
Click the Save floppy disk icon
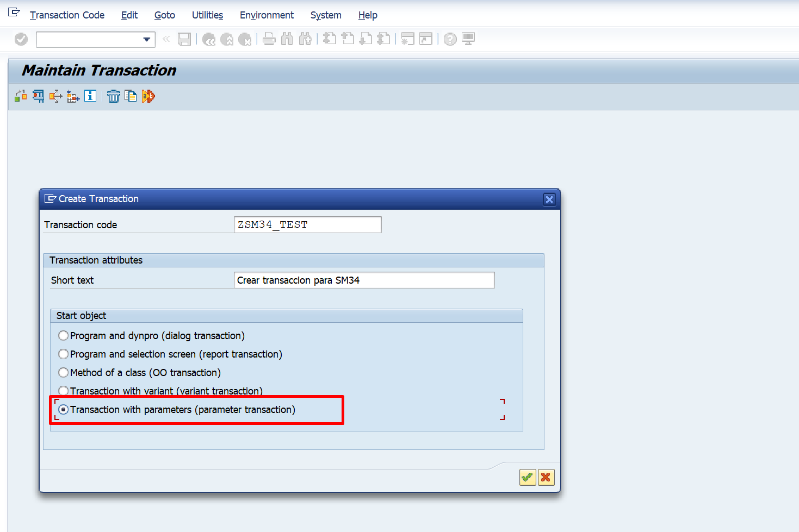pos(184,39)
